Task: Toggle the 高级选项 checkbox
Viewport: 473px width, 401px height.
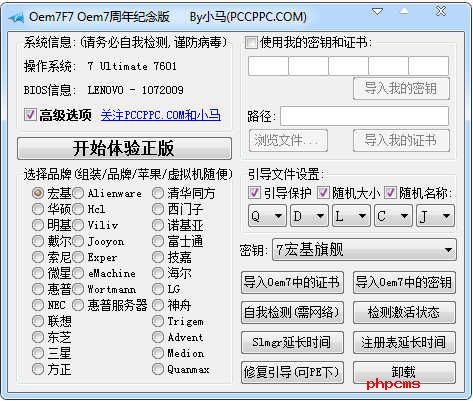Action: [30, 115]
